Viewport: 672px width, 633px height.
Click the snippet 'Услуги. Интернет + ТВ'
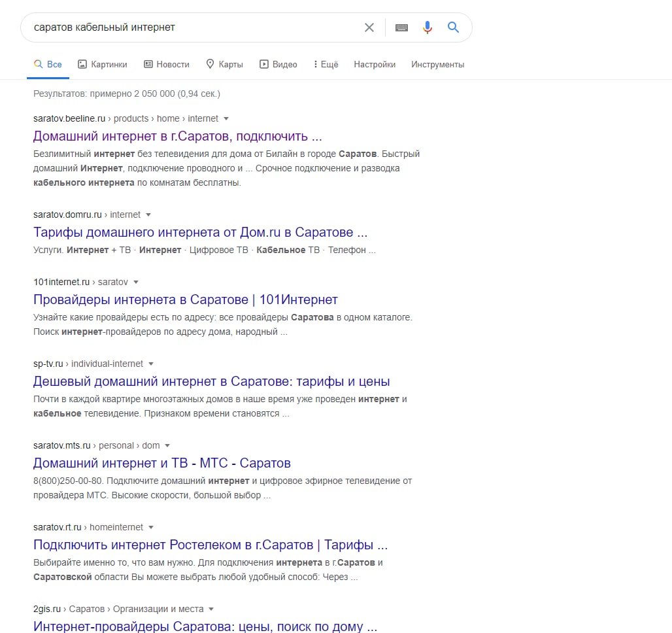point(205,250)
